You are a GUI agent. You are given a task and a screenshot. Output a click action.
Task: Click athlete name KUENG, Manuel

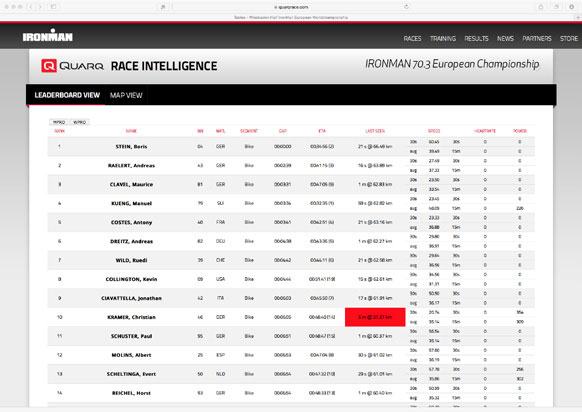[x=131, y=203]
